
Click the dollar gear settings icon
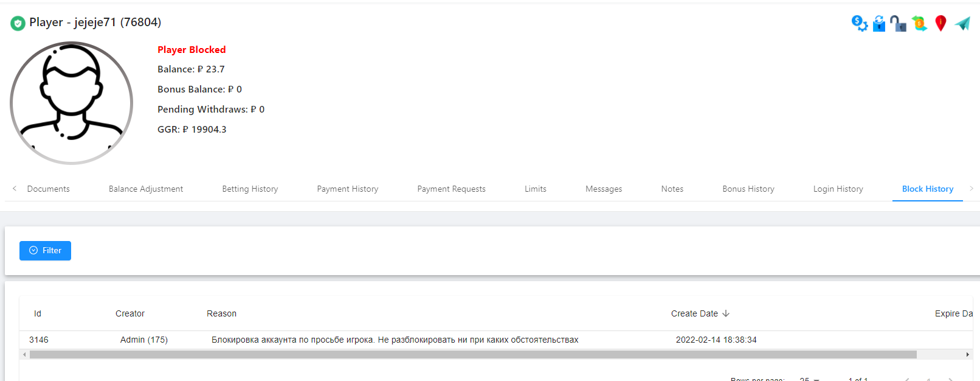click(x=859, y=23)
